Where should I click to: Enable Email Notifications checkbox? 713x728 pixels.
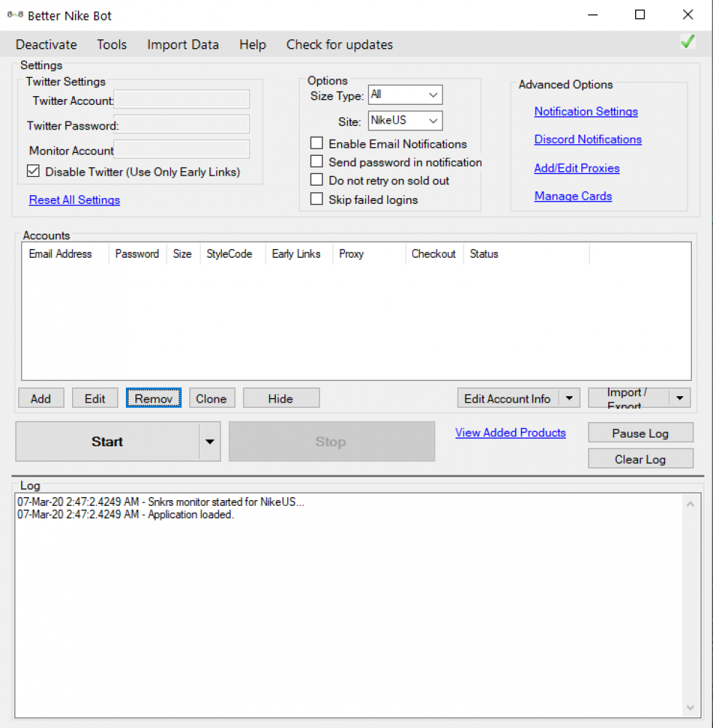tap(316, 143)
